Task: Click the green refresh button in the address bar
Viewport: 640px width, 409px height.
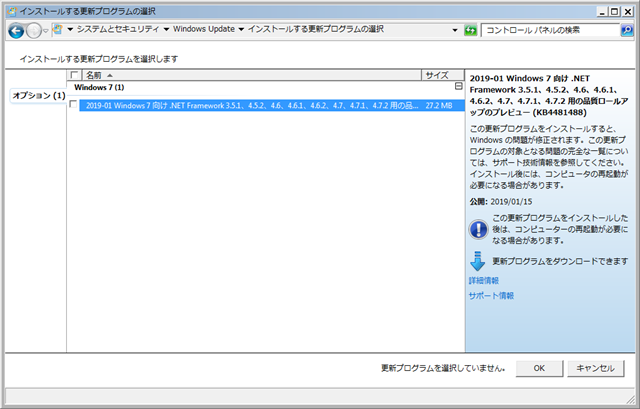Action: (x=471, y=30)
